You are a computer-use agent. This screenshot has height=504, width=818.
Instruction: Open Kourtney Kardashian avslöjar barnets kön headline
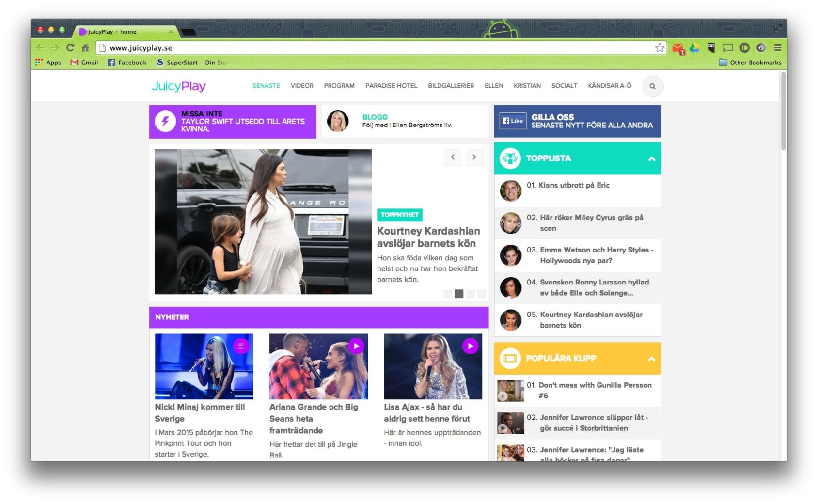pos(428,237)
